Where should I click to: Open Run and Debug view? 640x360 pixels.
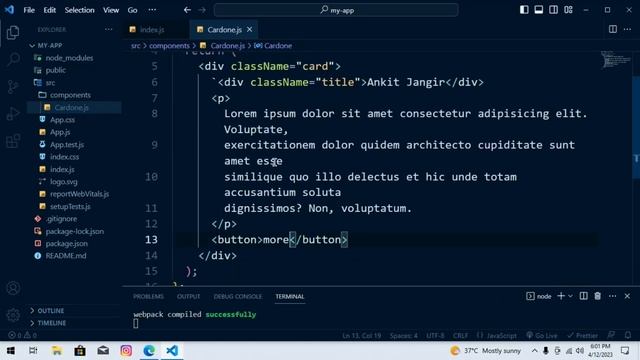13,114
